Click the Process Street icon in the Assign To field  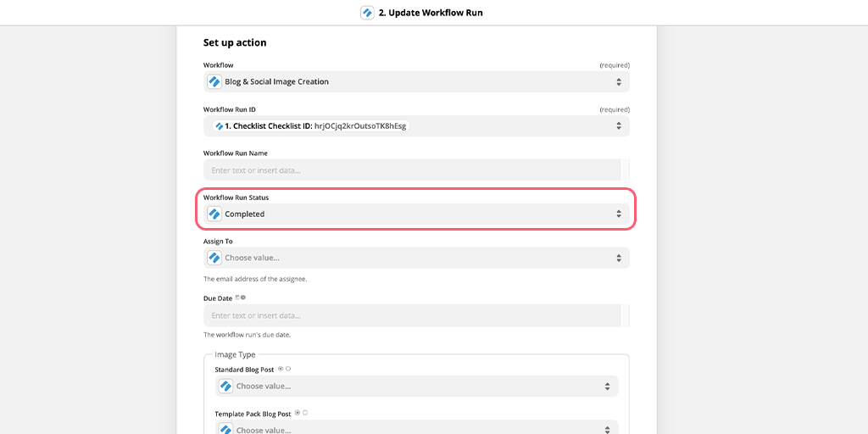[x=214, y=258]
